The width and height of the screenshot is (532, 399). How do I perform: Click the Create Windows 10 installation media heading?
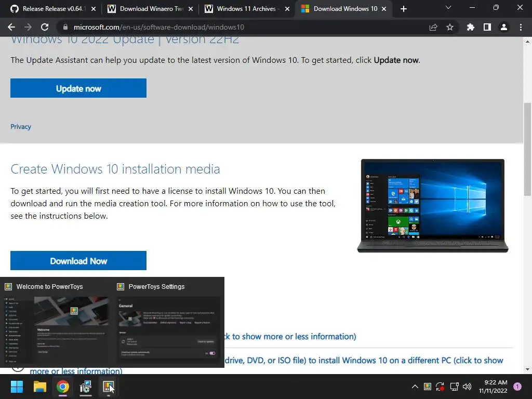[x=115, y=169]
